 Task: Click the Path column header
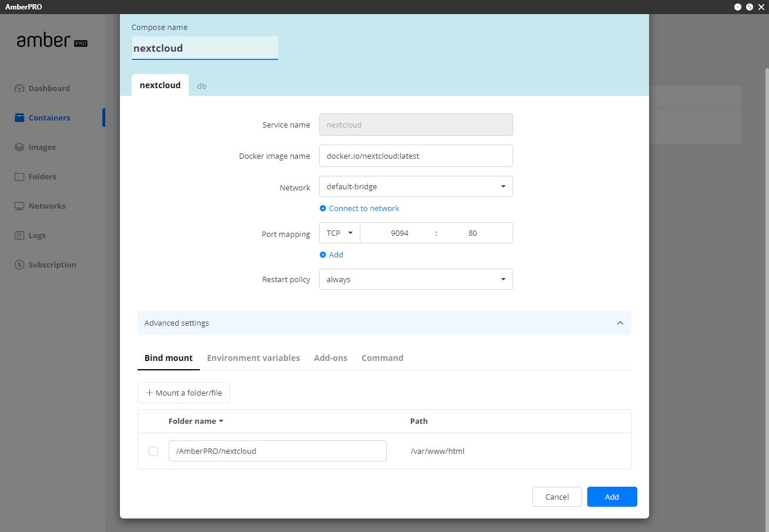click(x=419, y=421)
